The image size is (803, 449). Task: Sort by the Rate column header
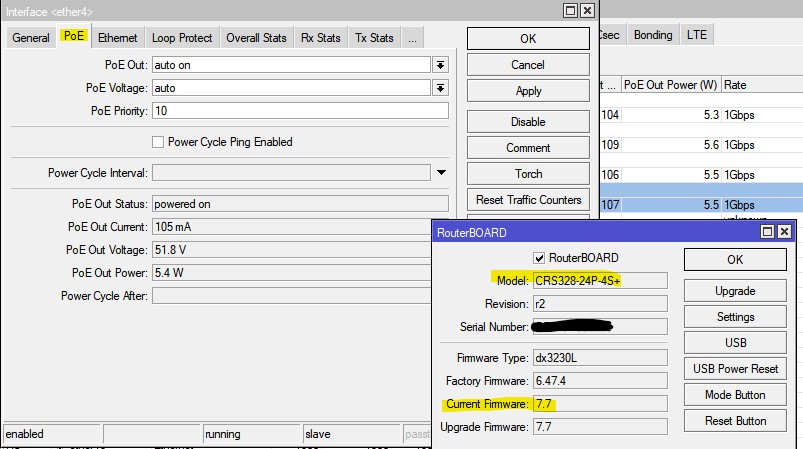coord(762,85)
